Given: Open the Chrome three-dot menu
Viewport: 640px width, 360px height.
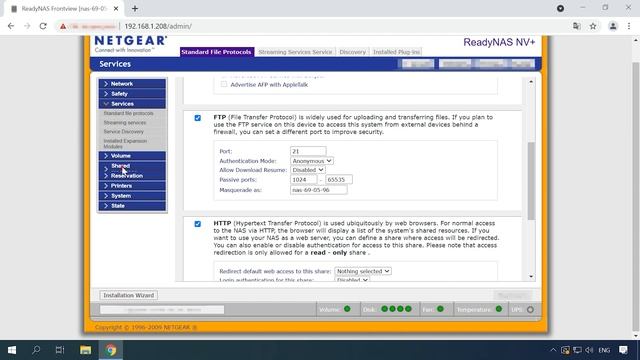Looking at the screenshot, I should (629, 26).
